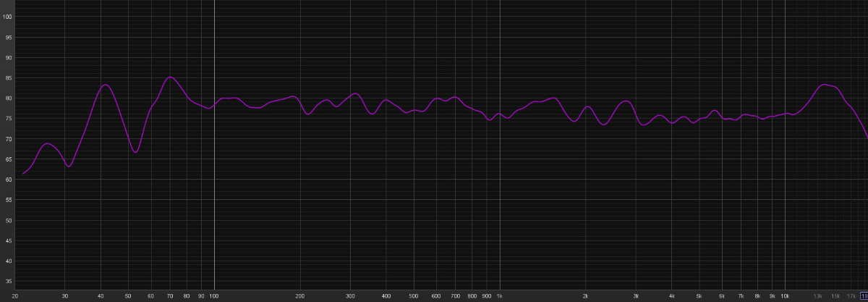Click the curve's left starting point near 20 Hz
Viewport: 868px width, 302px height.
tap(23, 174)
